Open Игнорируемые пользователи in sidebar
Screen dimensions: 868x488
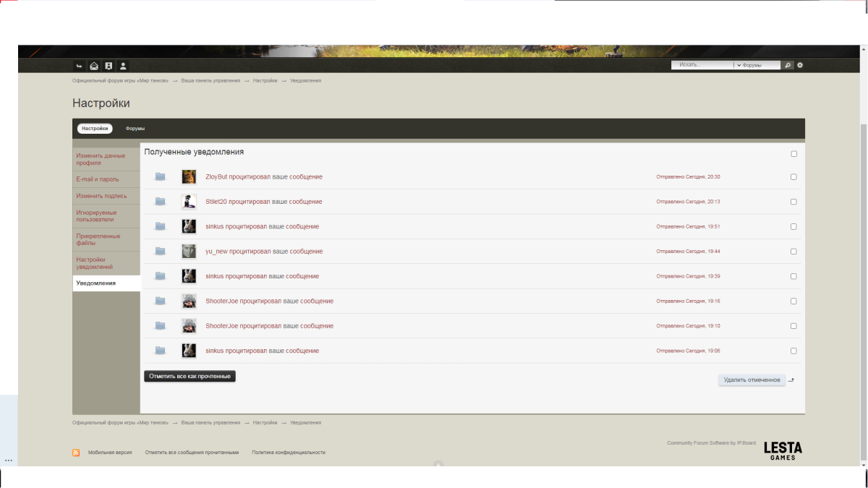click(106, 216)
